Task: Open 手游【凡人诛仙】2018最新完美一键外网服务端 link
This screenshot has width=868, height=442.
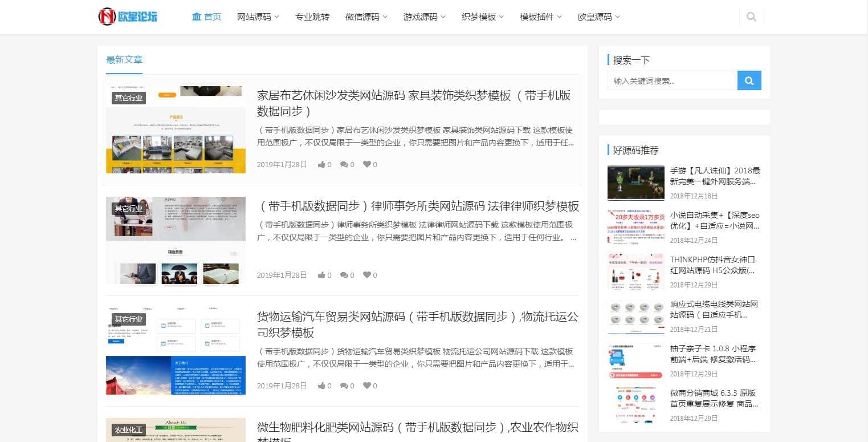Action: 715,176
